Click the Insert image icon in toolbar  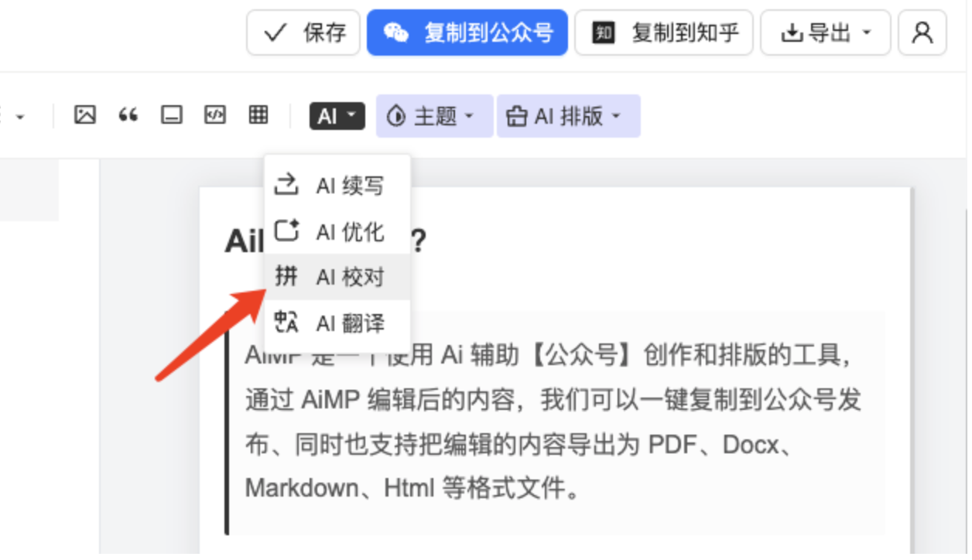pyautogui.click(x=84, y=116)
